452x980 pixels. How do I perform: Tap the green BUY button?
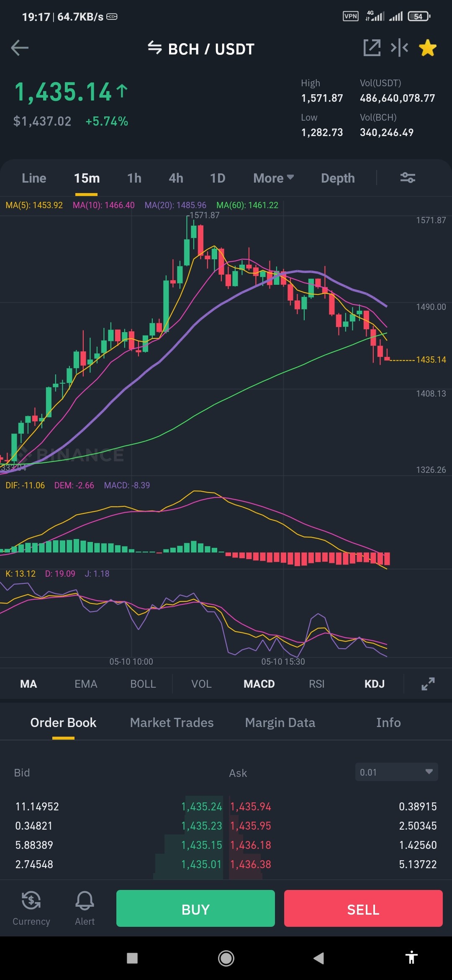click(195, 908)
